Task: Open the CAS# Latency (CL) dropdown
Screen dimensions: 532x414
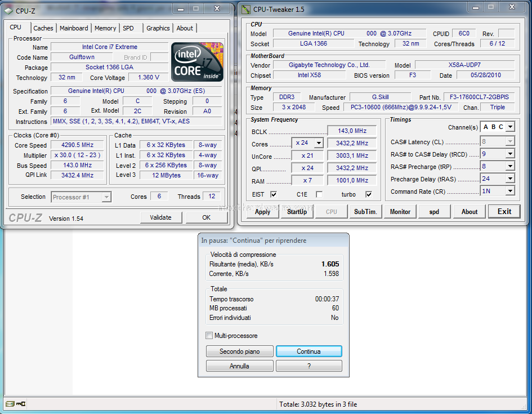Action: coord(510,141)
